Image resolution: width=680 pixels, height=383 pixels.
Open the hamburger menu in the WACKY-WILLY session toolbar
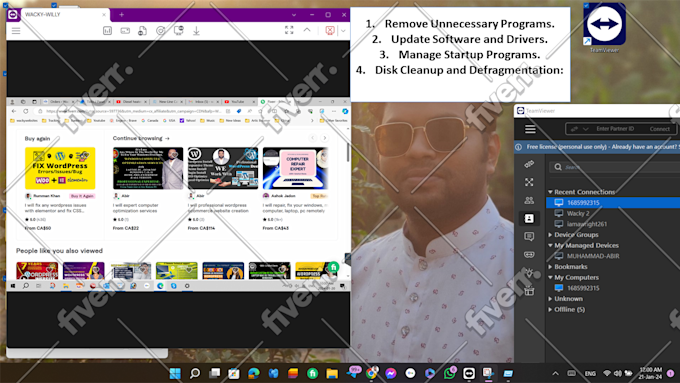pos(16,31)
